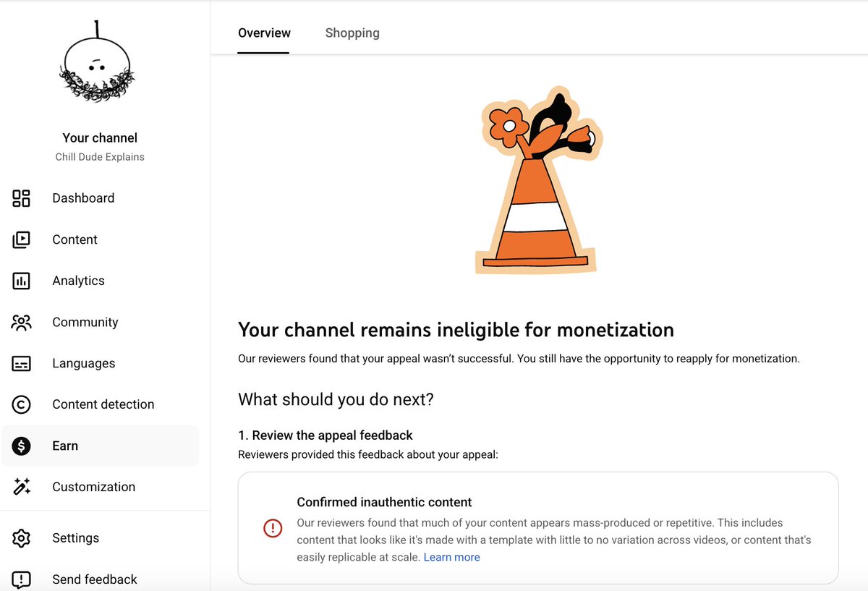Viewport: 868px width, 591px height.
Task: Open the Languages sidebar label
Action: coord(83,364)
